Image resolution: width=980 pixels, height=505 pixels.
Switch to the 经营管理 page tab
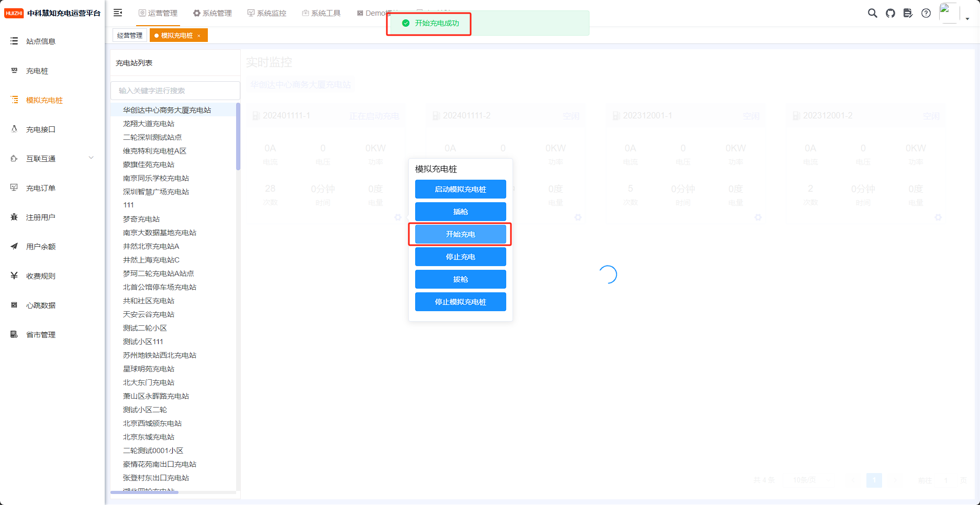130,35
